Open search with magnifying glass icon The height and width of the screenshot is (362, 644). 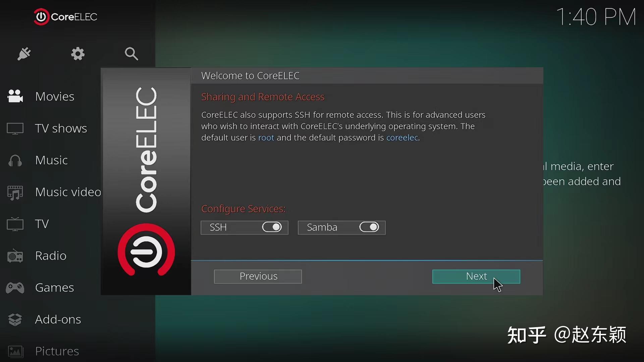(131, 54)
